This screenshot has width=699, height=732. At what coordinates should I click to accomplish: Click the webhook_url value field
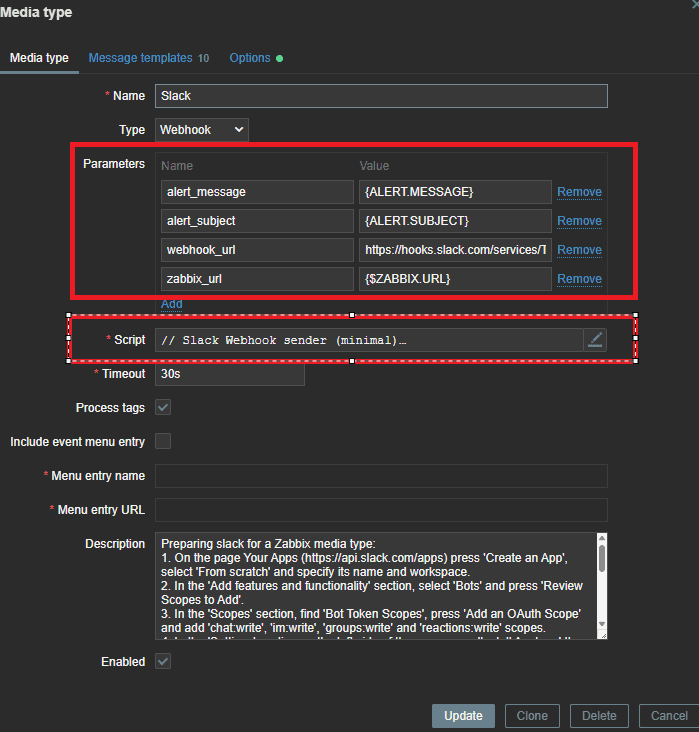coord(455,250)
